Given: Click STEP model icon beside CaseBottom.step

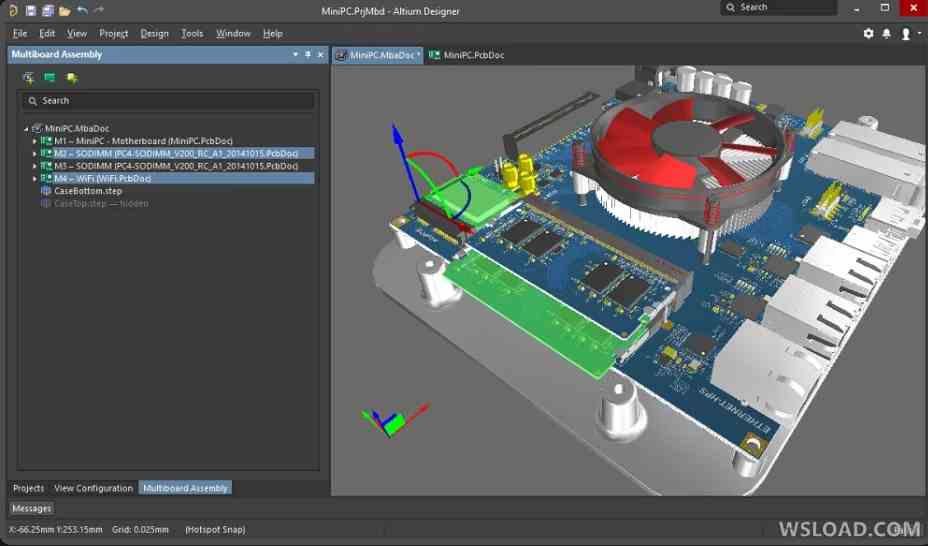Looking at the screenshot, I should click(46, 191).
